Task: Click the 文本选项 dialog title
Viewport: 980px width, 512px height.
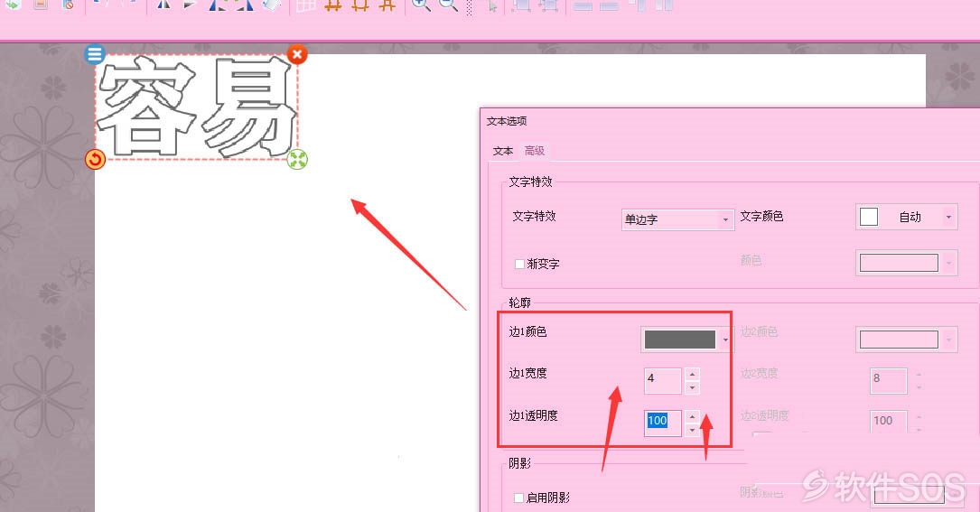Action: pyautogui.click(x=507, y=121)
